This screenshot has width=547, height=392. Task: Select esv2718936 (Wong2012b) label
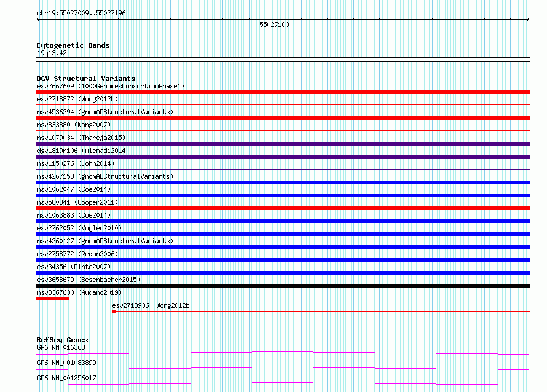[152, 305]
